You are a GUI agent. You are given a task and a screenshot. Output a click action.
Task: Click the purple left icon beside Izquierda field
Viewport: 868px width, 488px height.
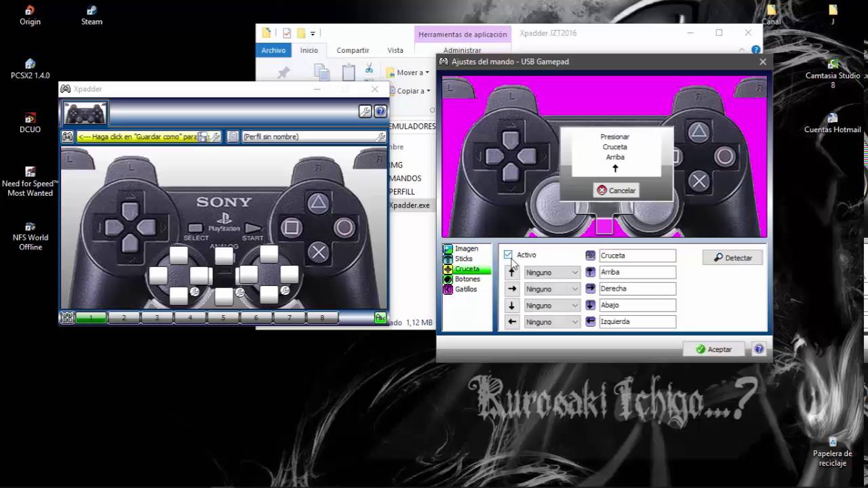coord(591,321)
